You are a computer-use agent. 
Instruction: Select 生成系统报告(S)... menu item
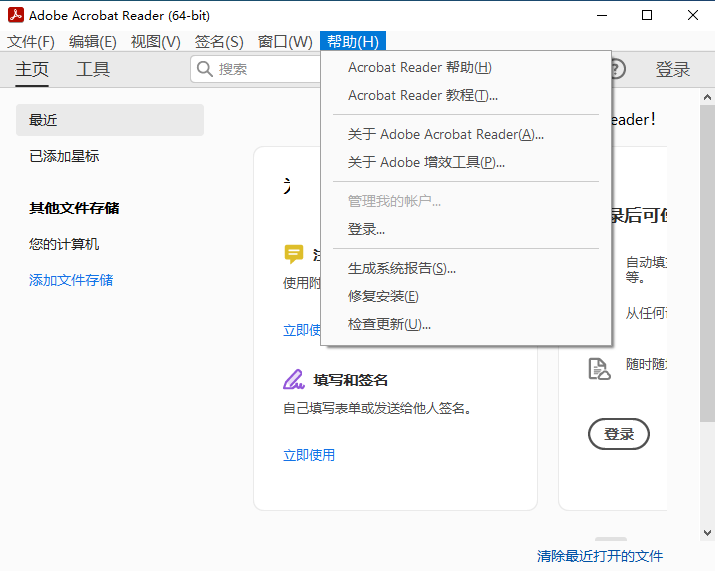coord(466,268)
